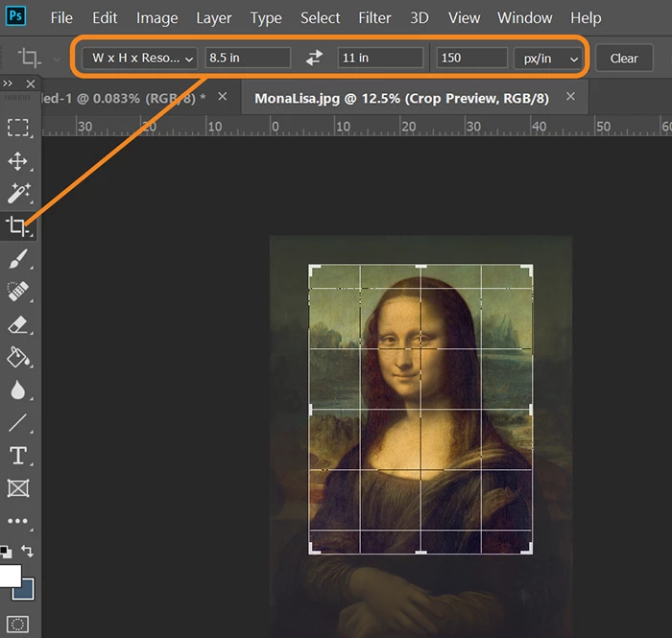672x638 pixels.
Task: Select the Rectangular Marquee tool
Action: pyautogui.click(x=17, y=128)
